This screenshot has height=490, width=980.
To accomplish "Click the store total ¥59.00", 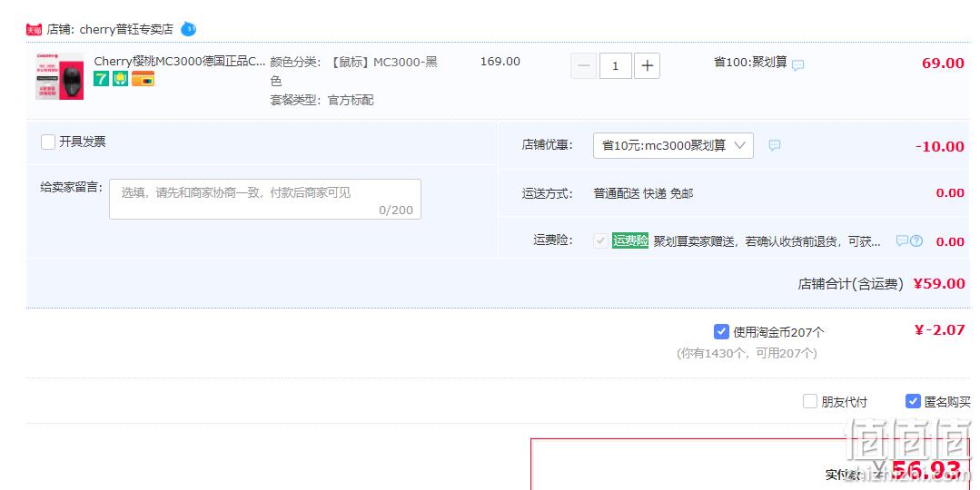I will (939, 283).
